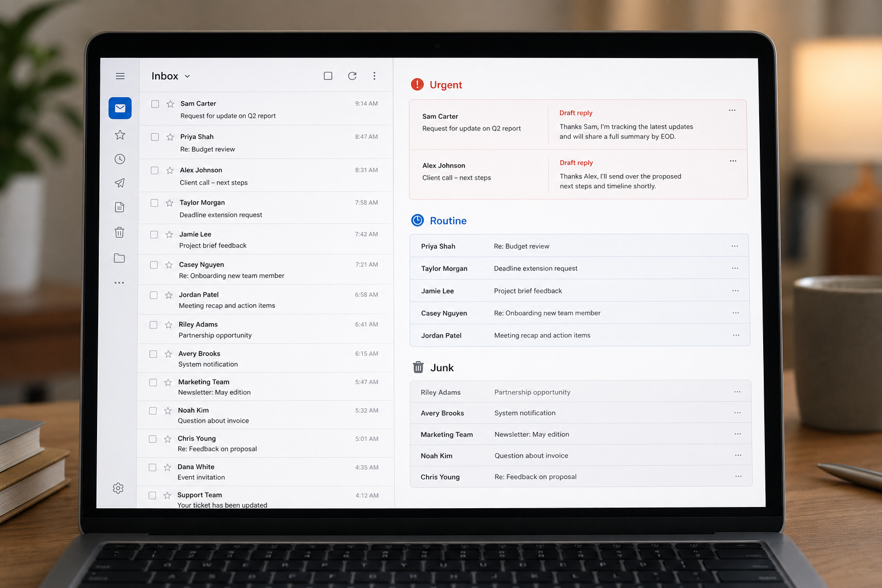
Task: Check the Taylor Morgan email checkbox
Action: pyautogui.click(x=154, y=203)
